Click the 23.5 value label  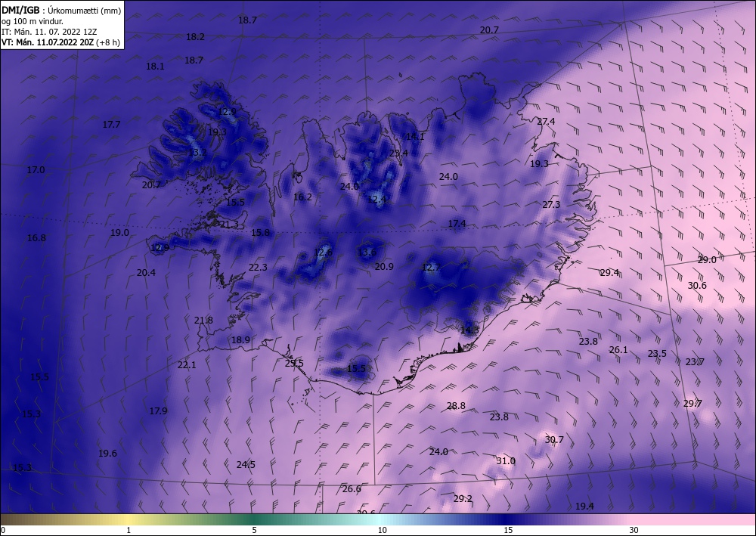pos(657,354)
